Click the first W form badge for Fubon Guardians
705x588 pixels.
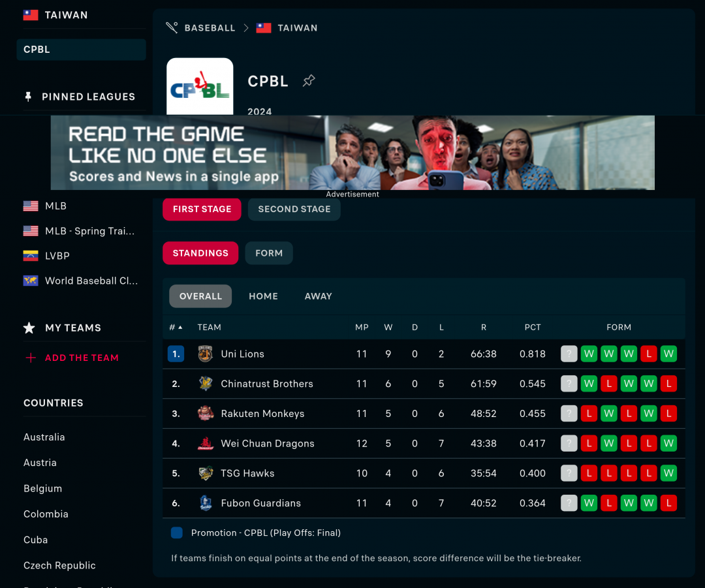[589, 503]
